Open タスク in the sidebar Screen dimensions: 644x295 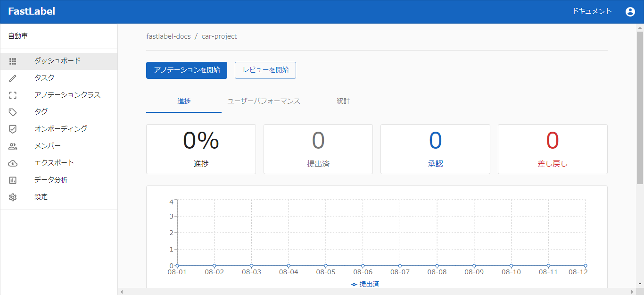click(x=59, y=78)
